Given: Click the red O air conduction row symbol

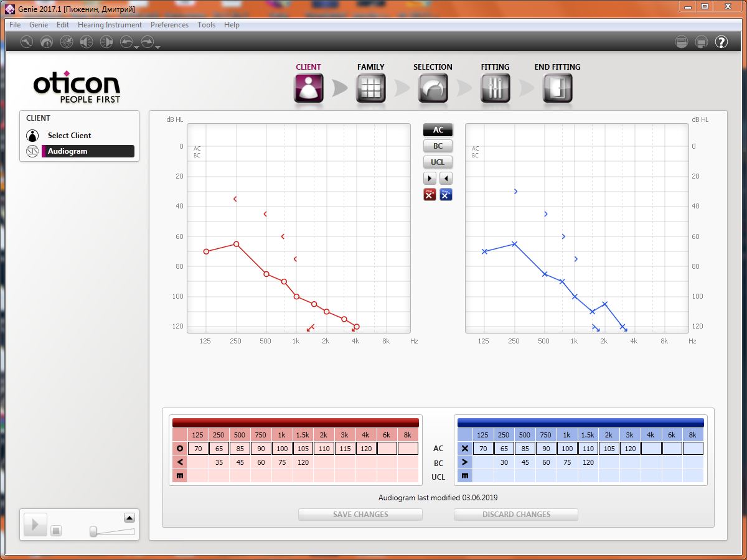Looking at the screenshot, I should pos(180,449).
